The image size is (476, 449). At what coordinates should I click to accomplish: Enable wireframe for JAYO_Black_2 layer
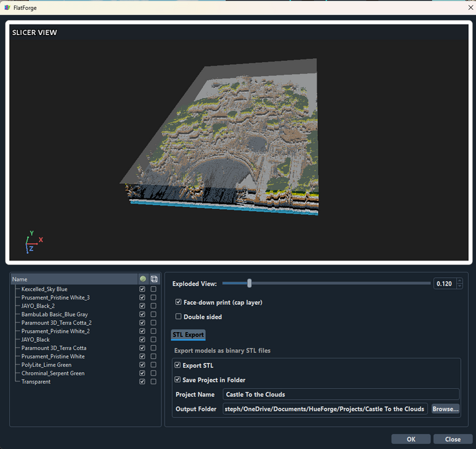[153, 306]
